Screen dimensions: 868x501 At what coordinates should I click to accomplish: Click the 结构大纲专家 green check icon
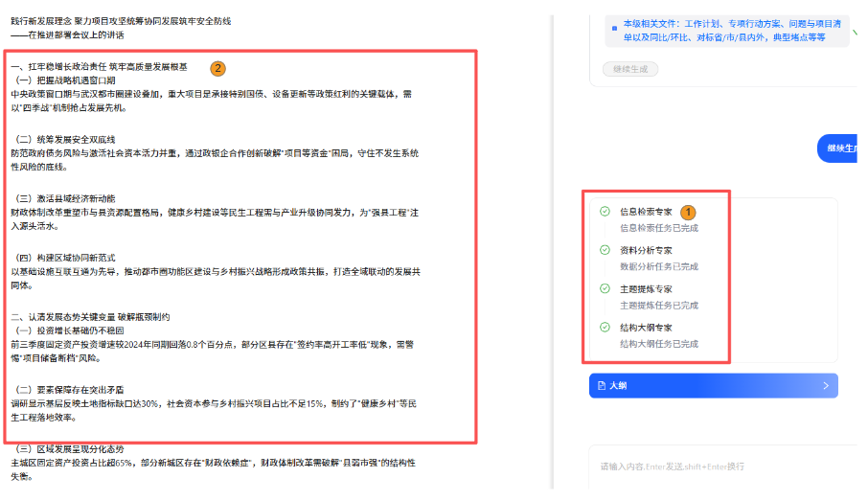(605, 327)
